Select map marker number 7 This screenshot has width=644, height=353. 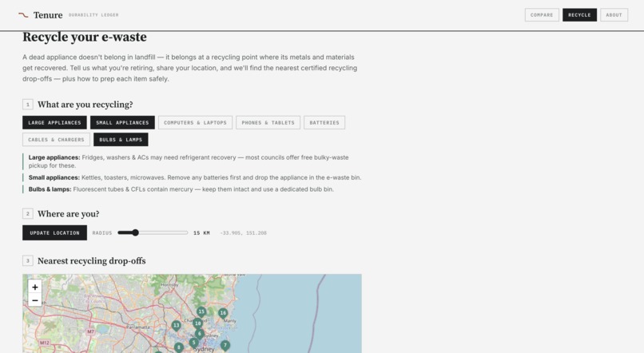pyautogui.click(x=225, y=346)
